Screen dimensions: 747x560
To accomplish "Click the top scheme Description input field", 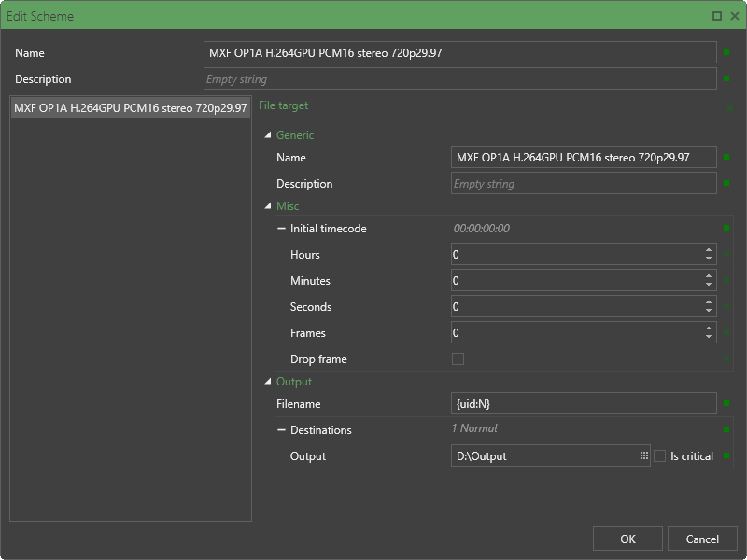I will 459,78.
